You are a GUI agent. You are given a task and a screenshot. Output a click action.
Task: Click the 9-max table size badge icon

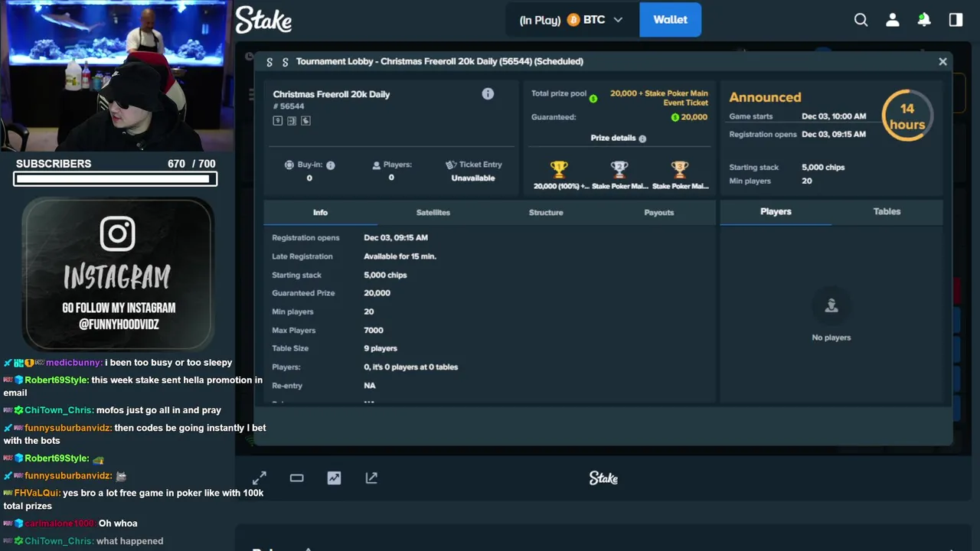tap(278, 120)
